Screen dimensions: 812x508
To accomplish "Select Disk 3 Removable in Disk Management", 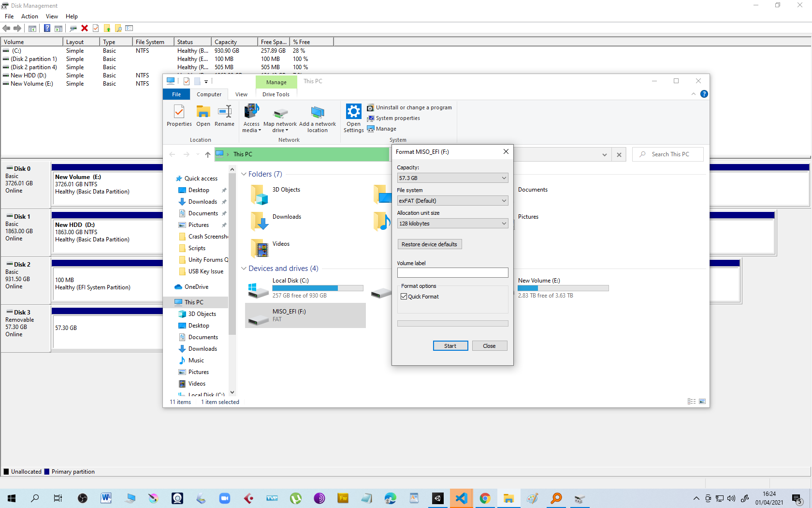I will [26, 328].
